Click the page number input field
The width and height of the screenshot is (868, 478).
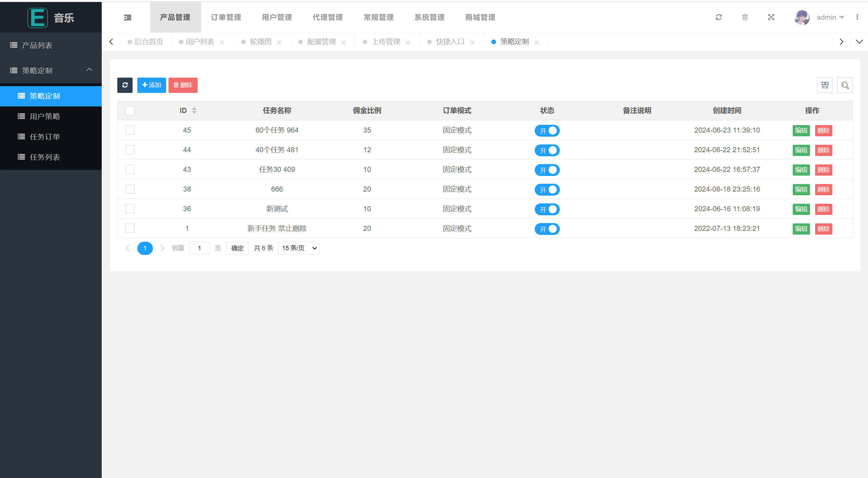click(199, 248)
